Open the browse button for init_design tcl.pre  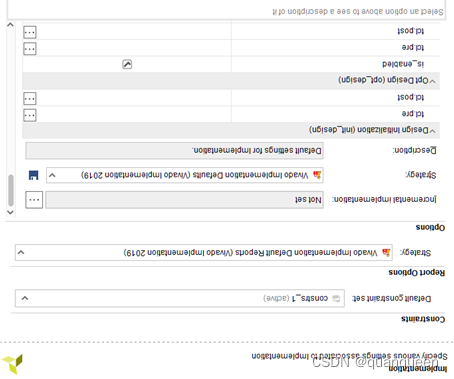click(x=30, y=115)
